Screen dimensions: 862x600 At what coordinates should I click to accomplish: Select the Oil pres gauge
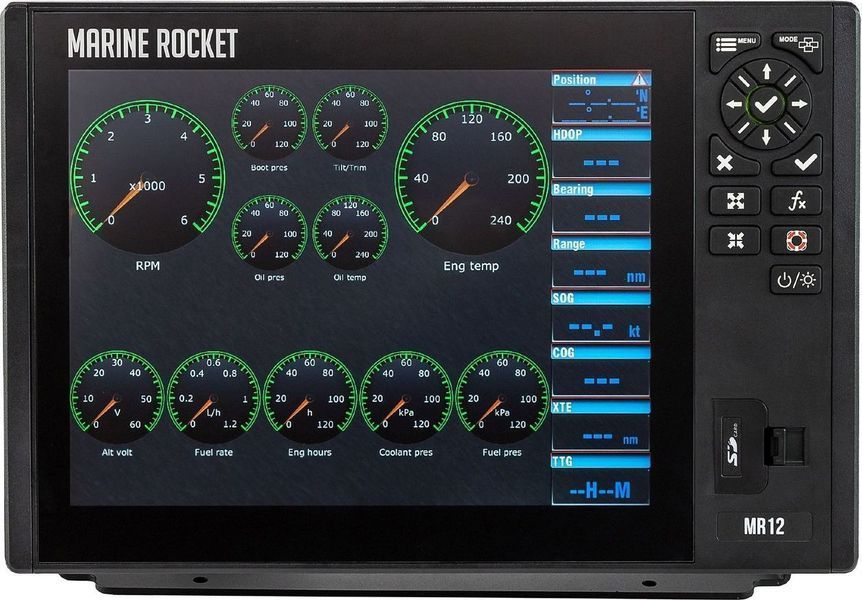tap(269, 233)
